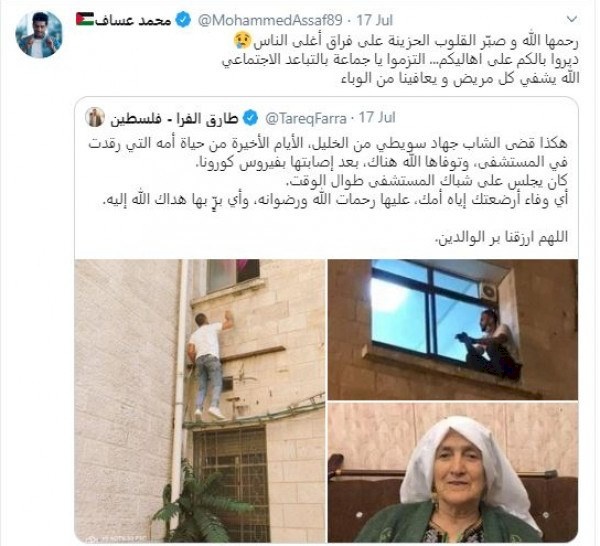Viewport: 600px width, 546px height.
Task: Click Tareq Farra's Arabic display name
Action: [x=174, y=119]
